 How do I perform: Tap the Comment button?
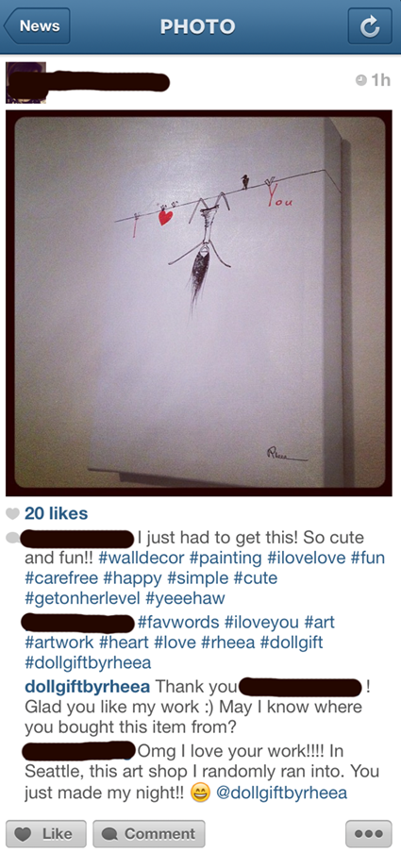pyautogui.click(x=149, y=834)
